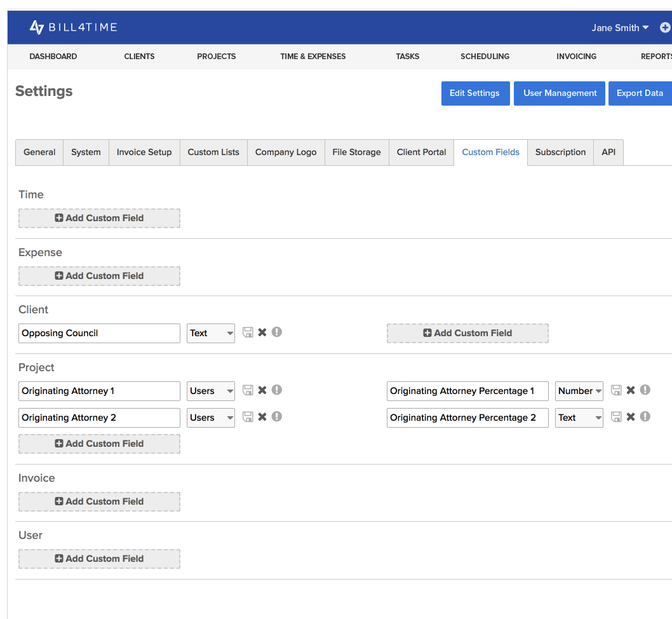Image resolution: width=672 pixels, height=619 pixels.
Task: Open Text type dropdown for Percentage 2
Action: coord(579,418)
